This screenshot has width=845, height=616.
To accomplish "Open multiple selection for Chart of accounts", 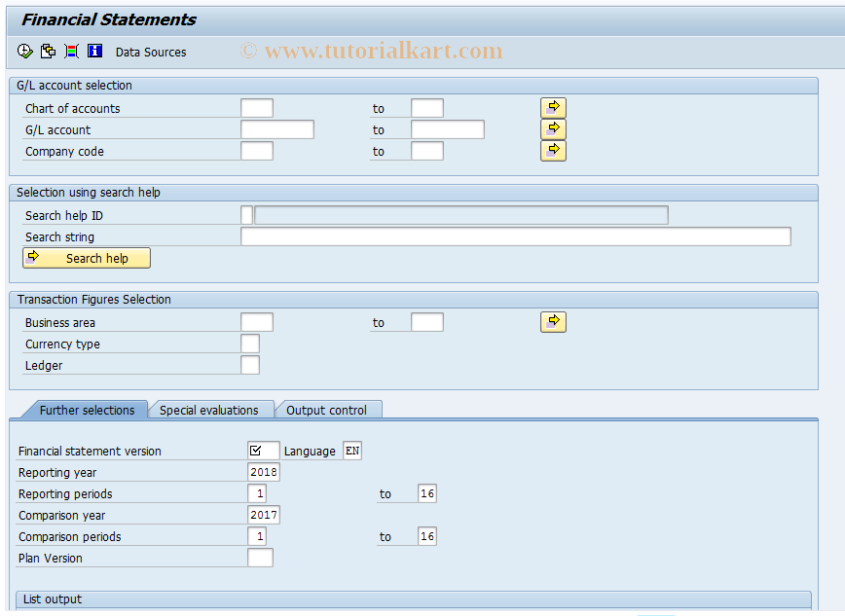I will click(553, 107).
